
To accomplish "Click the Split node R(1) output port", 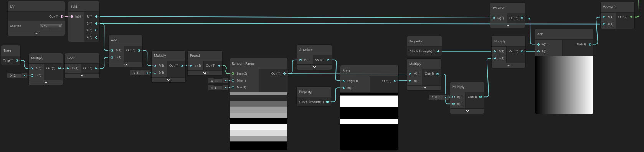I will pos(96,16).
